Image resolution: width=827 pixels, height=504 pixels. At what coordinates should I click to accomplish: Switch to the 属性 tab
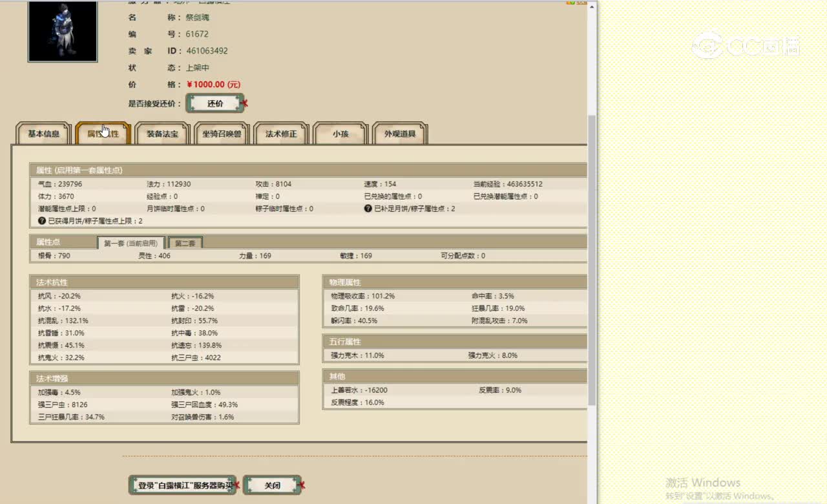(103, 134)
